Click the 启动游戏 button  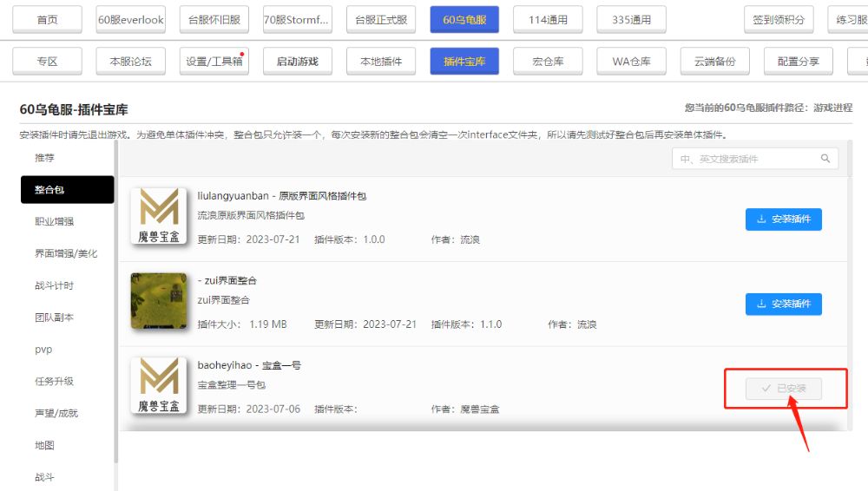(x=297, y=62)
